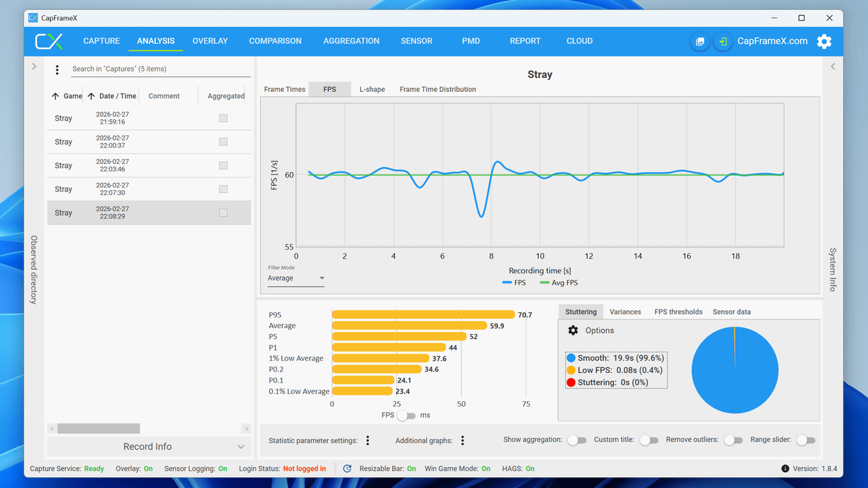The height and width of the screenshot is (488, 868).
Task: Open the three-dot menu above the capture list
Action: point(57,69)
